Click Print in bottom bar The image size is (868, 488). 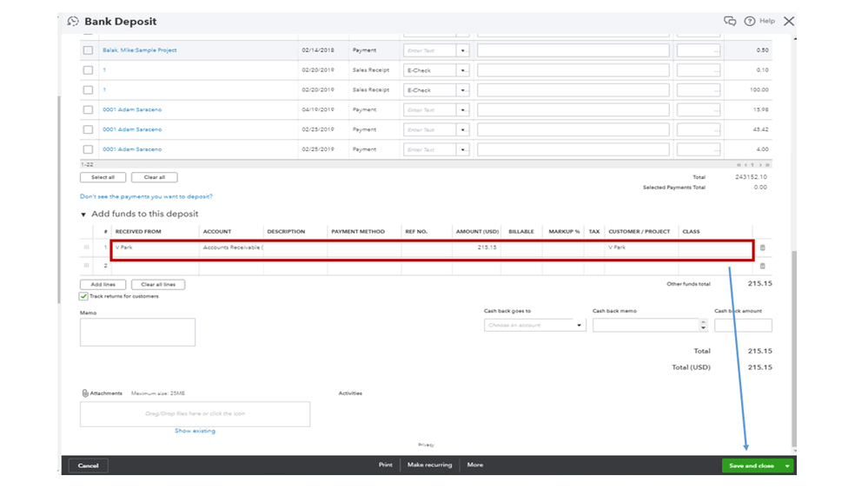[x=385, y=465]
